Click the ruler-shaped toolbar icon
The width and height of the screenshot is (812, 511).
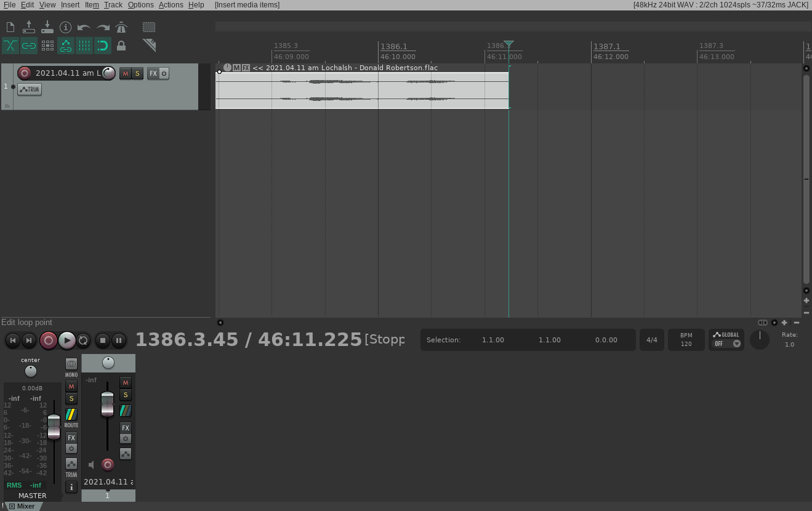click(149, 44)
